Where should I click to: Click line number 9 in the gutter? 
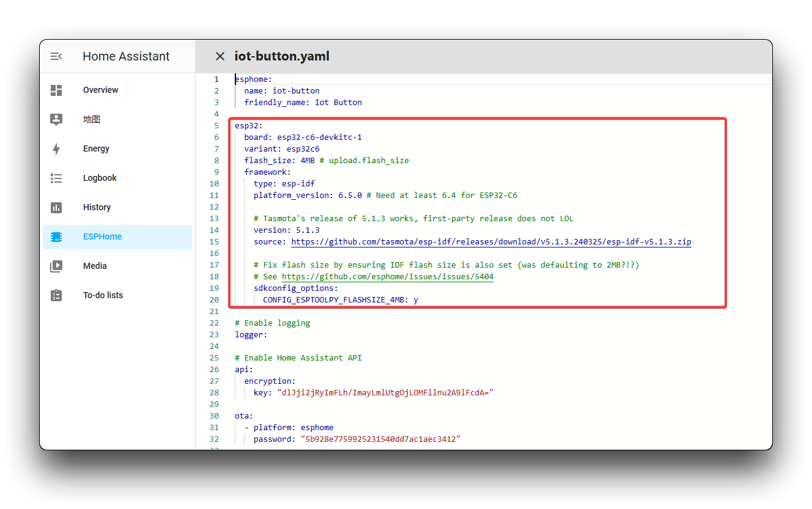216,172
